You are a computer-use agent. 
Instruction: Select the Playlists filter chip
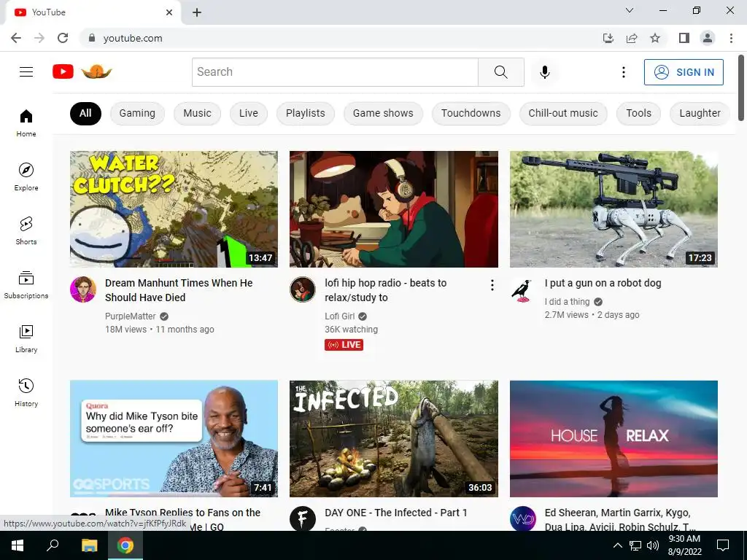[306, 113]
